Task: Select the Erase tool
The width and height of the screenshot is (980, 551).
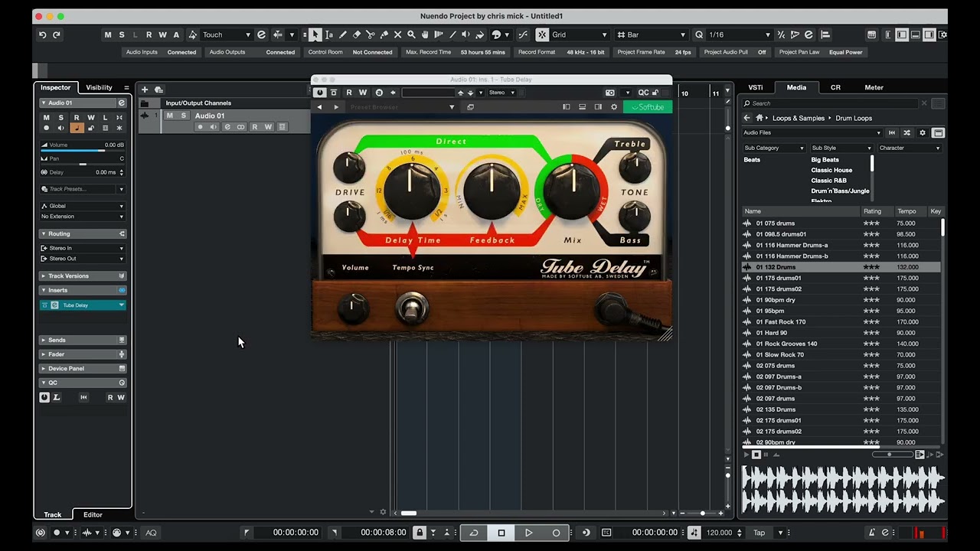Action: 357,34
